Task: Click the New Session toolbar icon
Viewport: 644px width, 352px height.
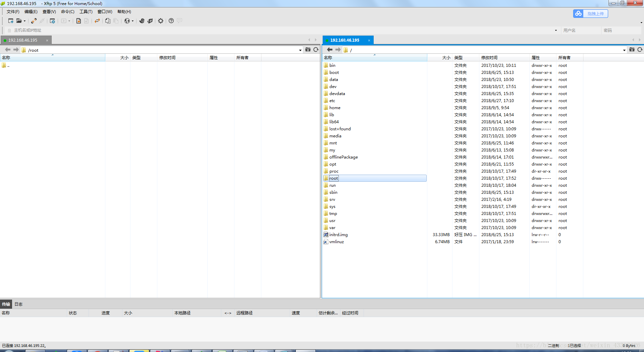Action: [x=11, y=21]
